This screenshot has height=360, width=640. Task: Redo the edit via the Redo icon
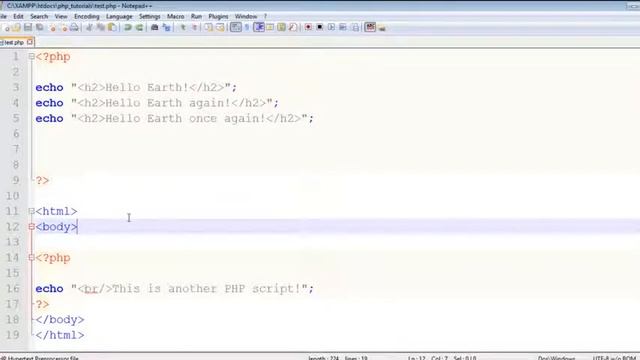click(139, 28)
